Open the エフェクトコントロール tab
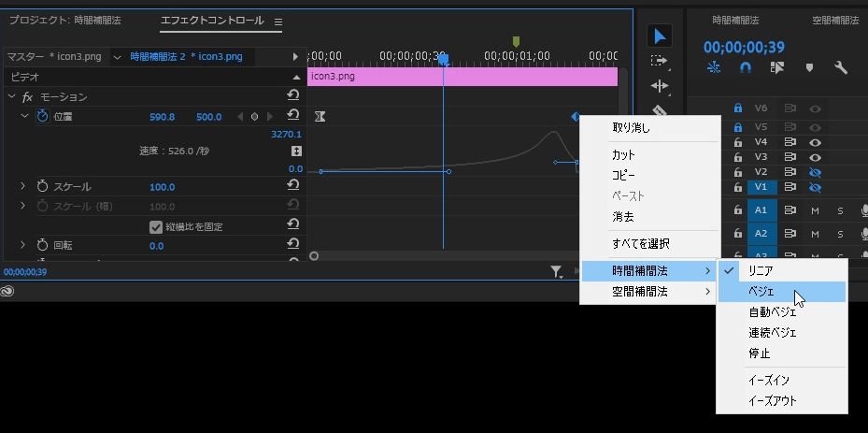The image size is (868, 433). [211, 21]
